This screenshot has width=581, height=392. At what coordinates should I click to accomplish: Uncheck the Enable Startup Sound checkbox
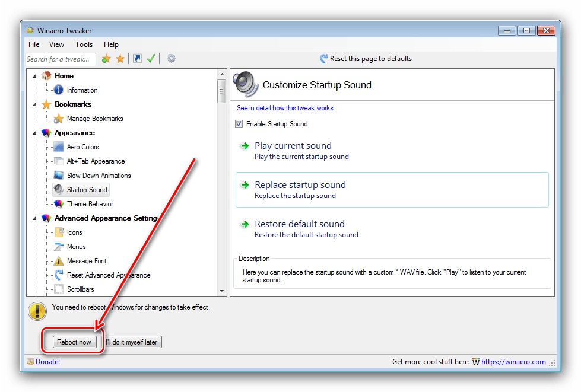239,124
